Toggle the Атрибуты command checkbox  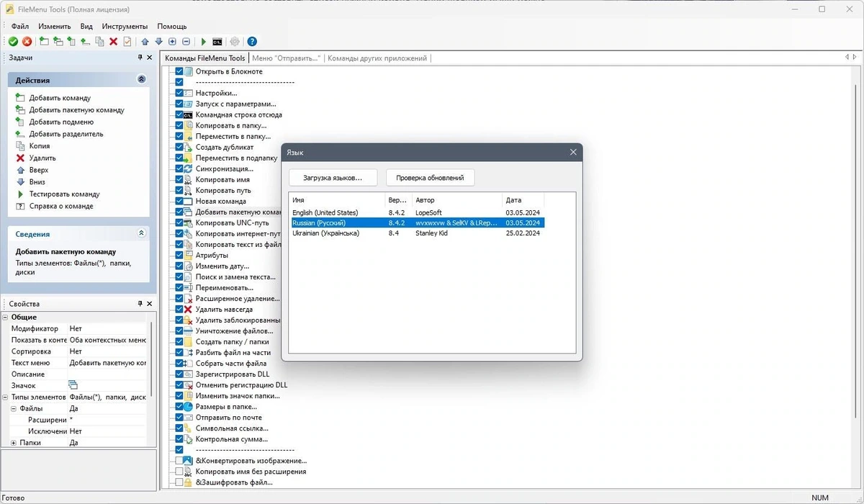click(179, 256)
